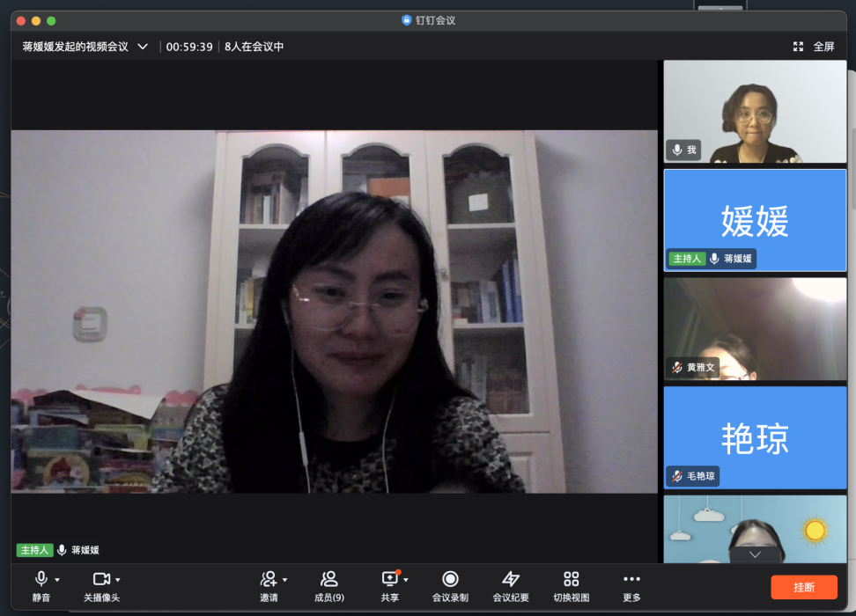Select the 媛媛 participant tile
Image resolution: width=856 pixels, height=616 pixels.
755,220
